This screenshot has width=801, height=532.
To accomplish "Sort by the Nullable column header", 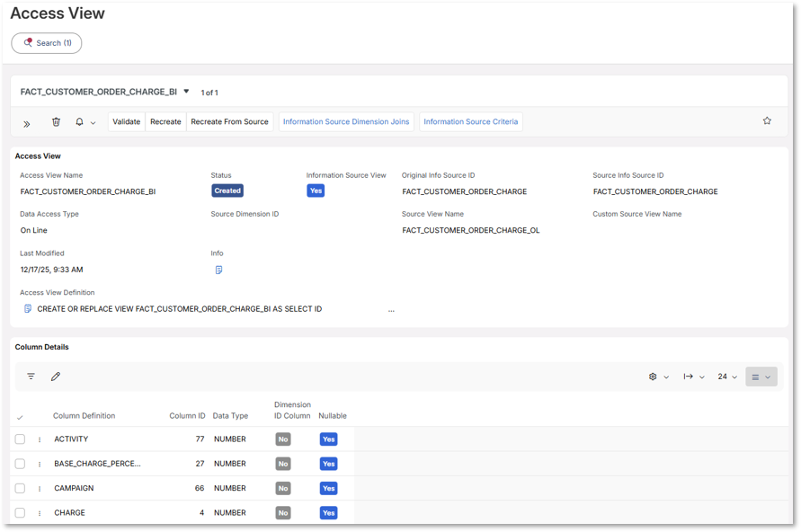I will coord(333,415).
